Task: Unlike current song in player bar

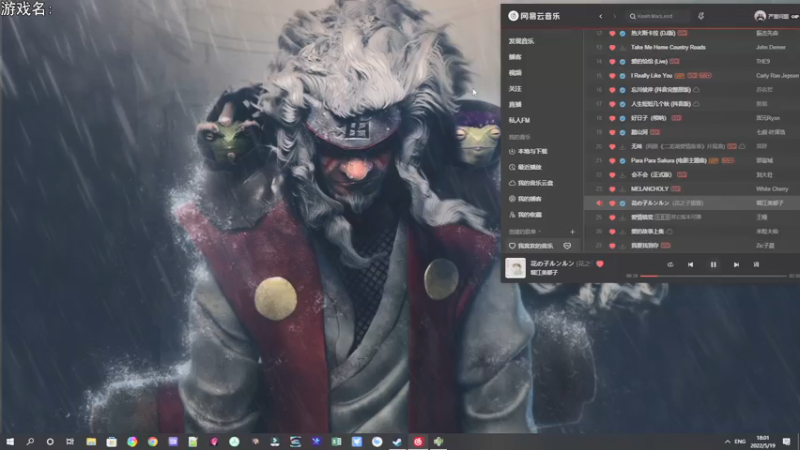Action: (600, 264)
